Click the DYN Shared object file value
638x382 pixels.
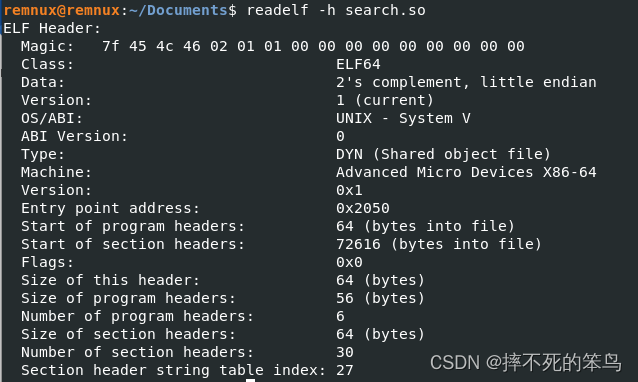click(x=444, y=154)
